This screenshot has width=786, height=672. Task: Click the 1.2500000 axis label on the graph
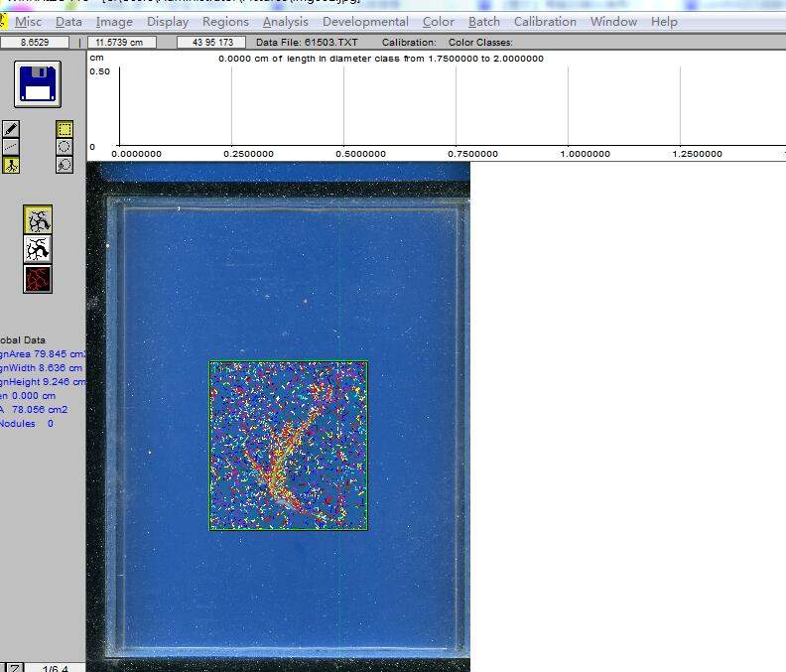pos(698,154)
